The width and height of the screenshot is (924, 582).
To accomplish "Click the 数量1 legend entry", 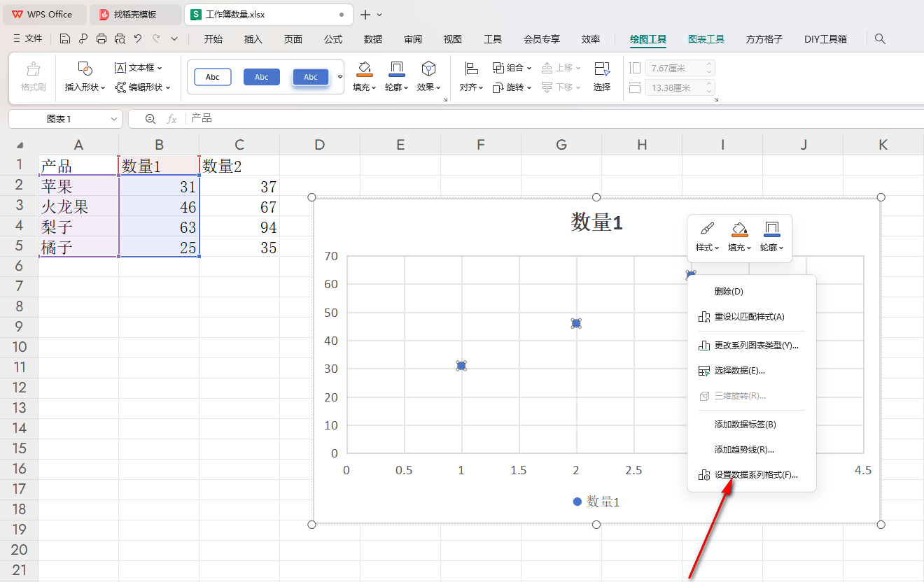I will pyautogui.click(x=596, y=502).
